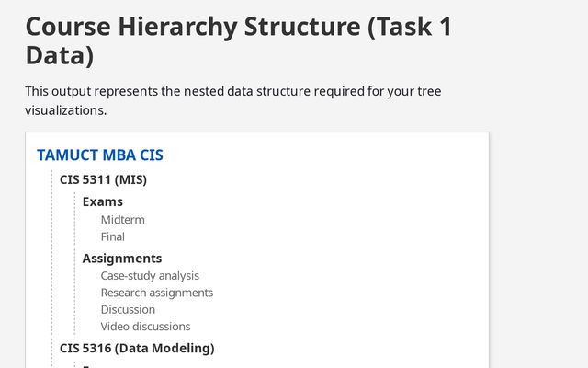Select the Midterm exam item
The image size is (588, 368).
tap(122, 220)
